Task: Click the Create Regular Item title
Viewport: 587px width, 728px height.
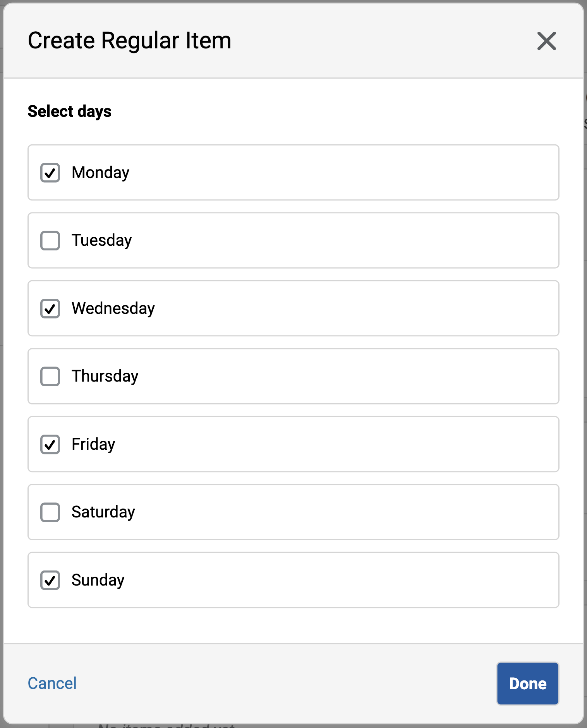Action: pyautogui.click(x=129, y=41)
